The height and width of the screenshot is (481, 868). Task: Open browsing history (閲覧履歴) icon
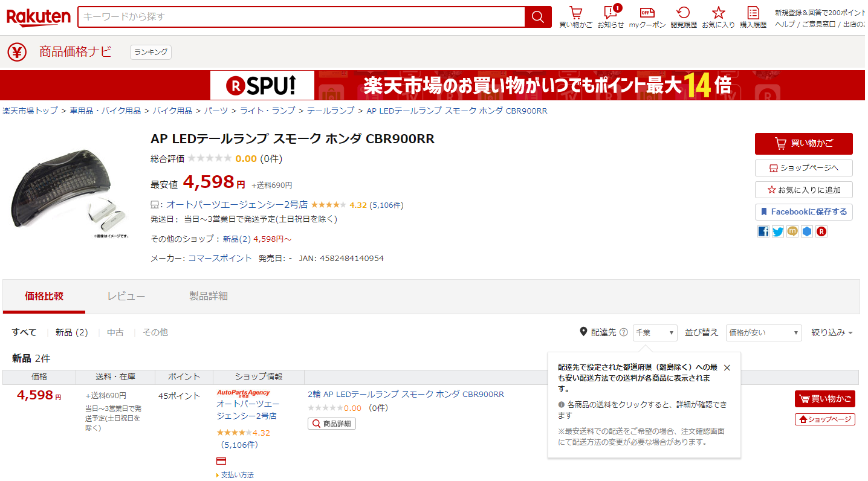[x=684, y=17]
